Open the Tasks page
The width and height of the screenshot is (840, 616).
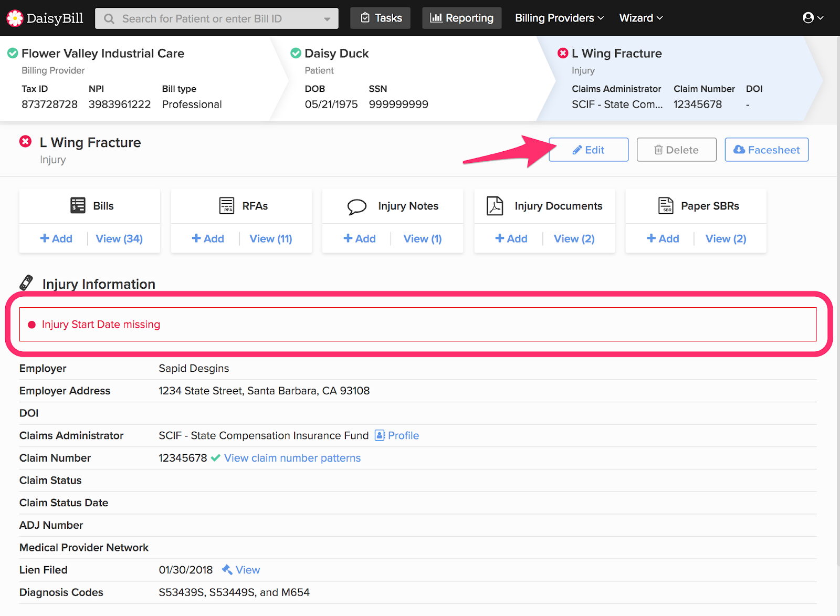381,18
